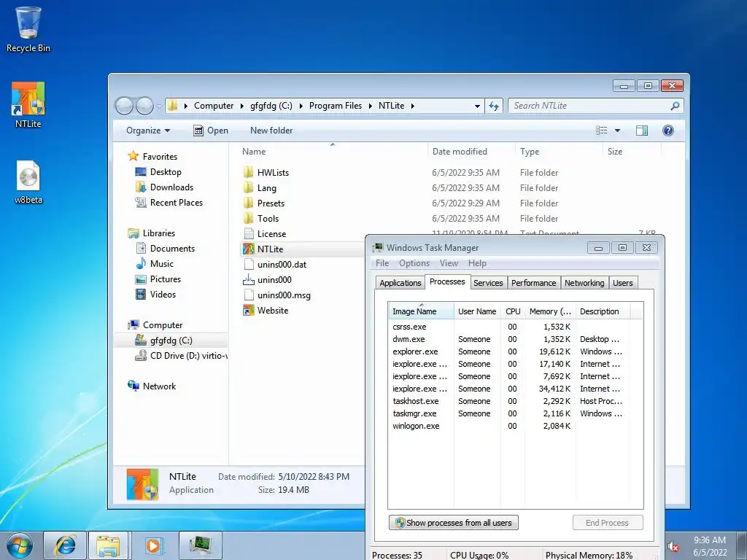This screenshot has width=747, height=560.
Task: Select the explorer.exe process row
Action: coord(516,351)
